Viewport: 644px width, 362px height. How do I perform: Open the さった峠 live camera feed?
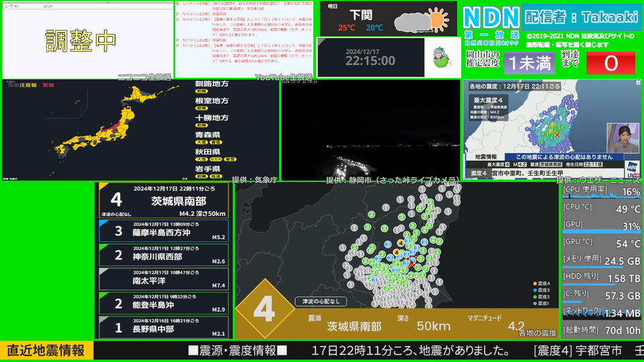coord(370,130)
